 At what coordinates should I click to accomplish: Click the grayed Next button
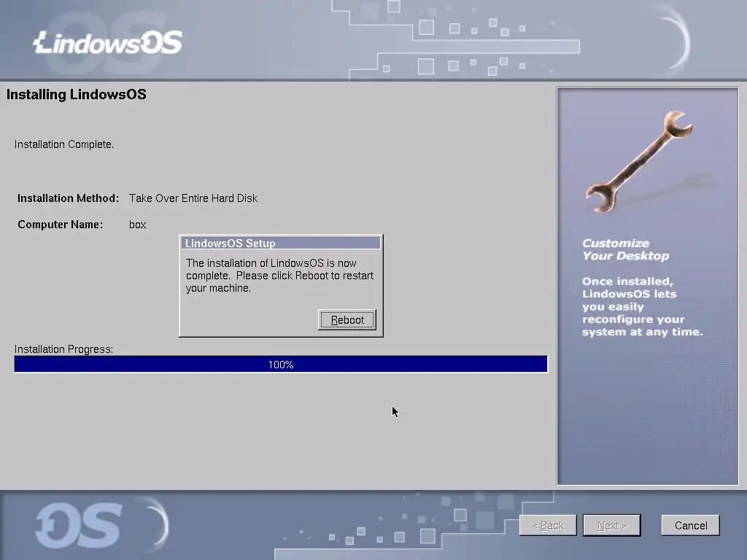(612, 525)
